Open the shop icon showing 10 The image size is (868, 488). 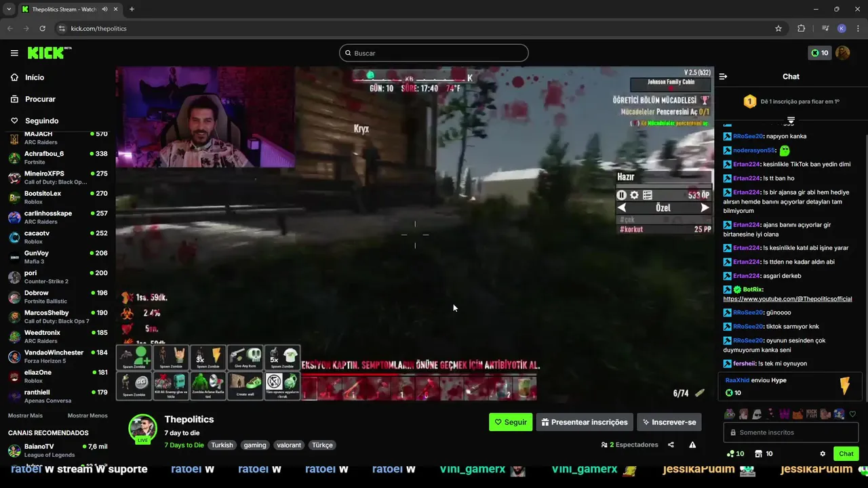(764, 453)
